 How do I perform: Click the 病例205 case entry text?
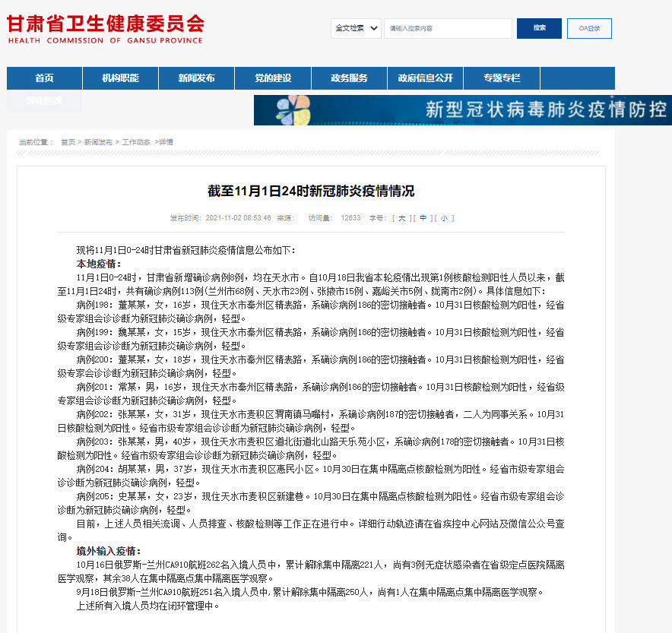pyautogui.click(x=311, y=504)
